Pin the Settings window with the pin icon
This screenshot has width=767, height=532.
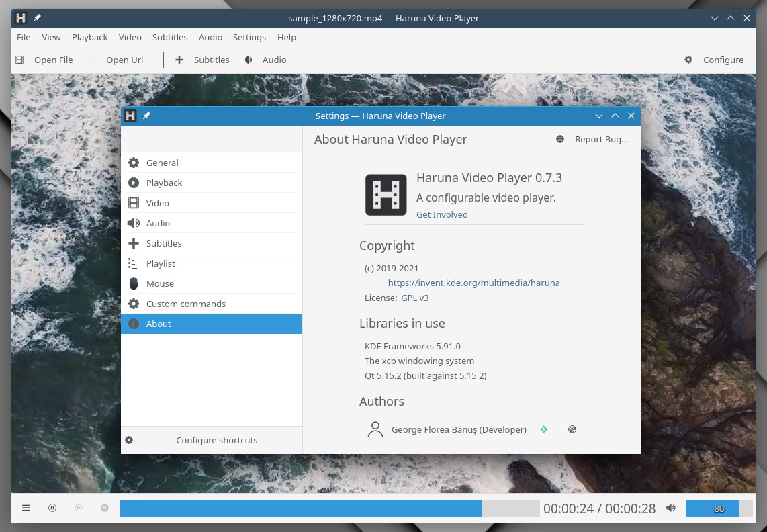coord(146,116)
